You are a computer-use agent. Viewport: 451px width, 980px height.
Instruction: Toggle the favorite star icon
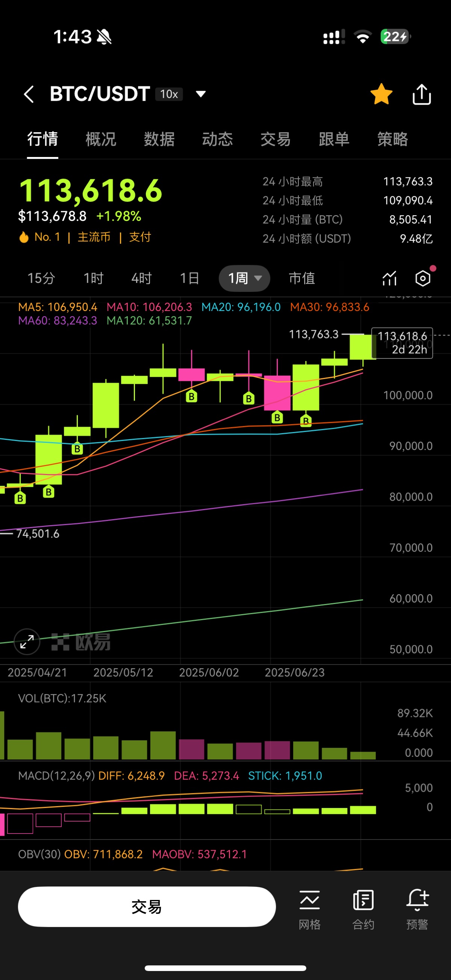pos(381,94)
